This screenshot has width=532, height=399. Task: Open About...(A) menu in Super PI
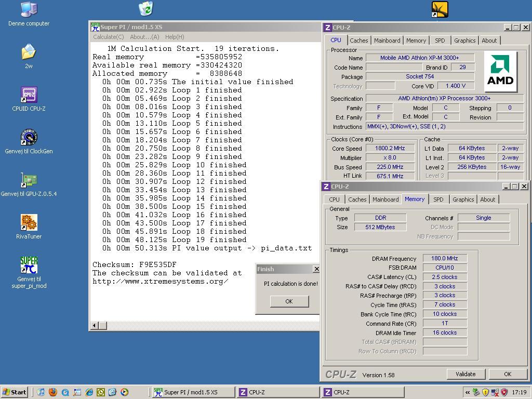(x=144, y=37)
